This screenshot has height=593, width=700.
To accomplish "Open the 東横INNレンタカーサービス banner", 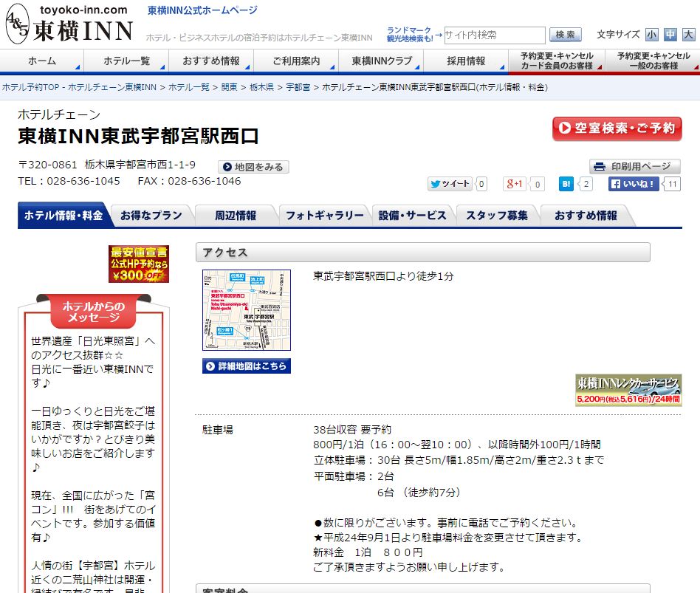I will (x=628, y=390).
